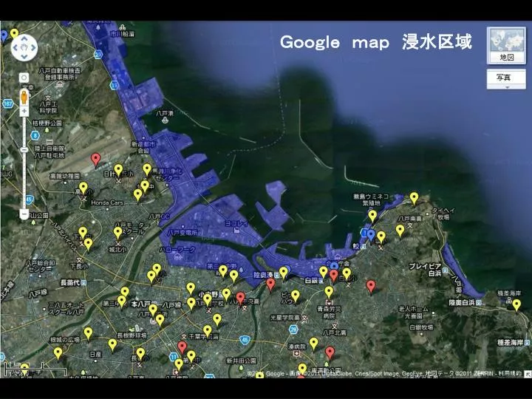This screenshot has width=532, height=399.
Task: Zoom in with the plus button
Action: 24,112
